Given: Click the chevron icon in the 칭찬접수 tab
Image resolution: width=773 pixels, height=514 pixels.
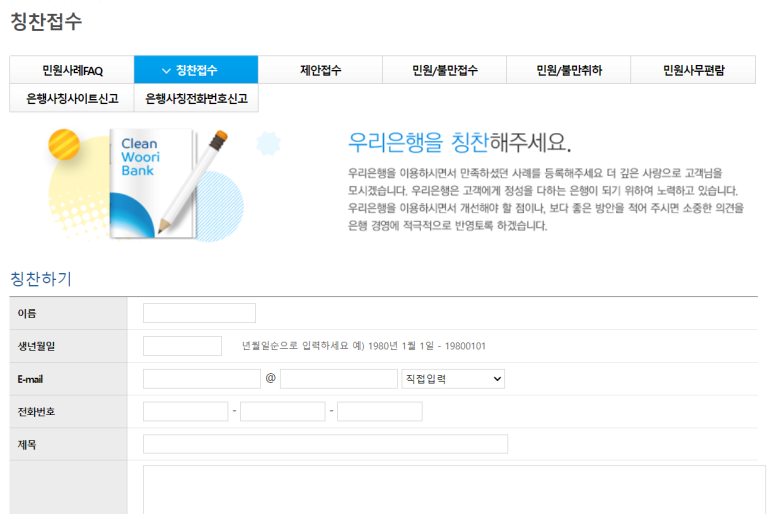Looking at the screenshot, I should (166, 71).
